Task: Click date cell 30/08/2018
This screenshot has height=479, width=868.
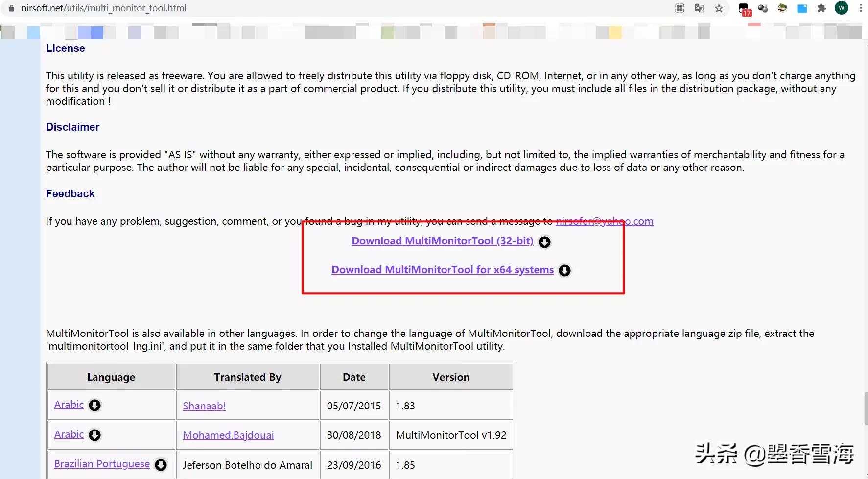Action: (354, 435)
